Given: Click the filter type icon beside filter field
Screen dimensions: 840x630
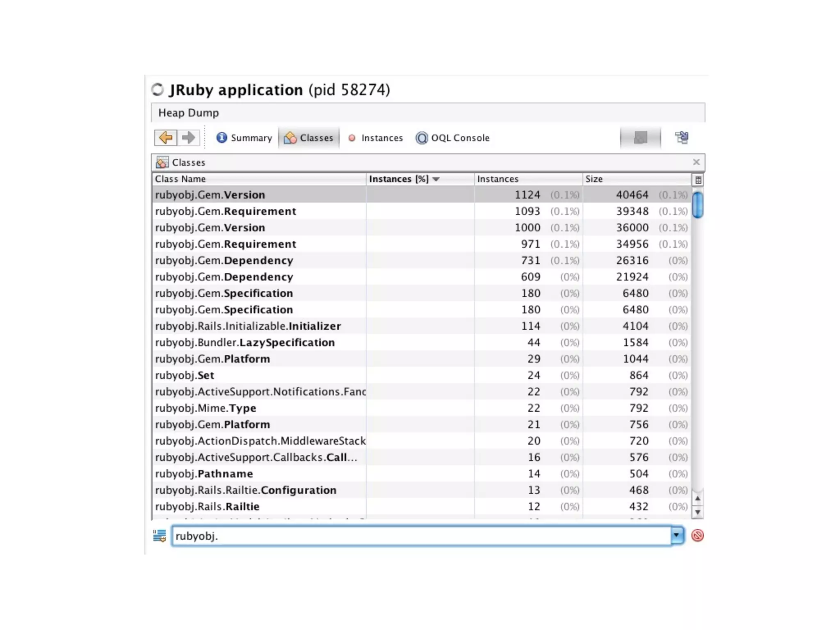Looking at the screenshot, I should [160, 536].
